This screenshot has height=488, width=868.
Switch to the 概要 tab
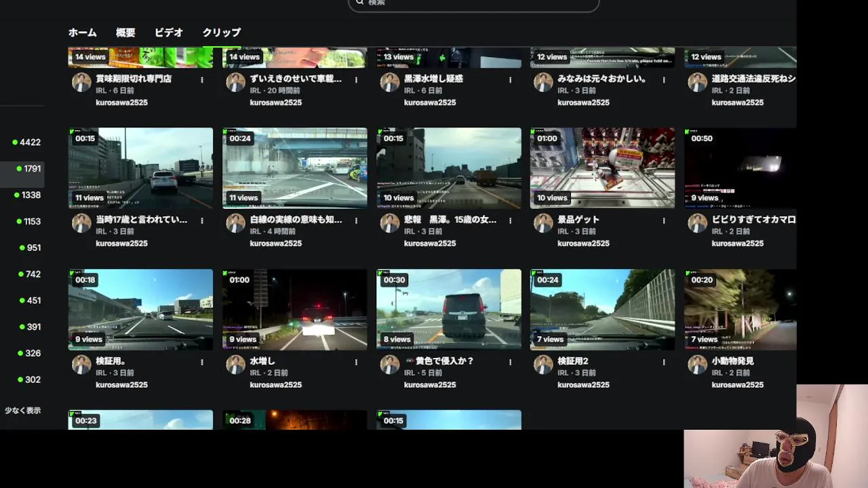125,33
